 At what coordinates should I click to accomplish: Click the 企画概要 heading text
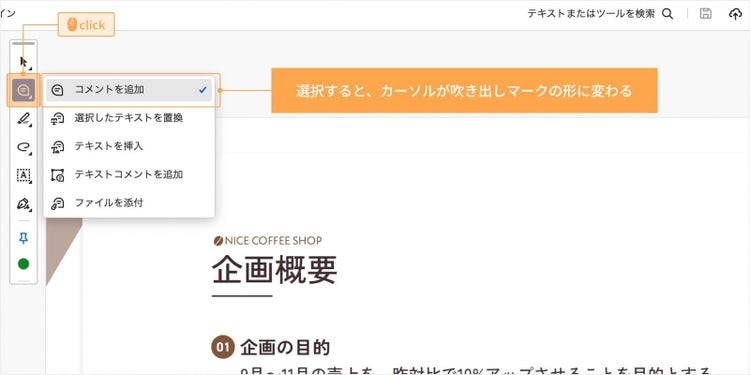(275, 269)
